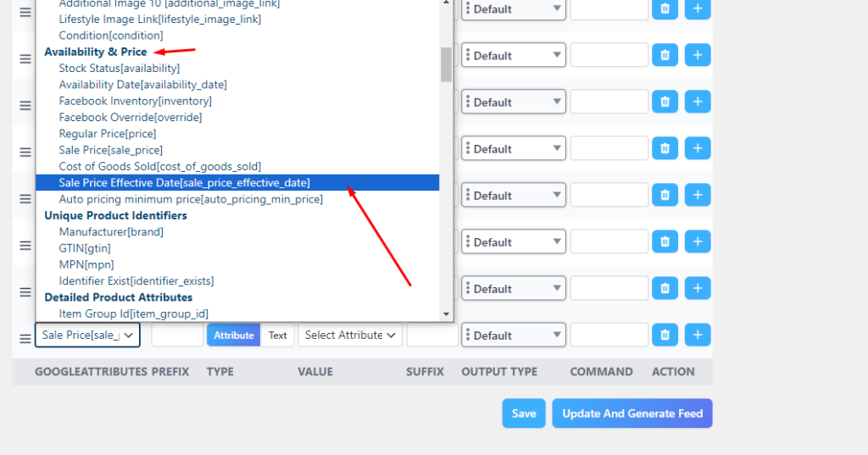Delete the bottom row using its trash icon
The width and height of the screenshot is (868, 455).
(x=665, y=335)
